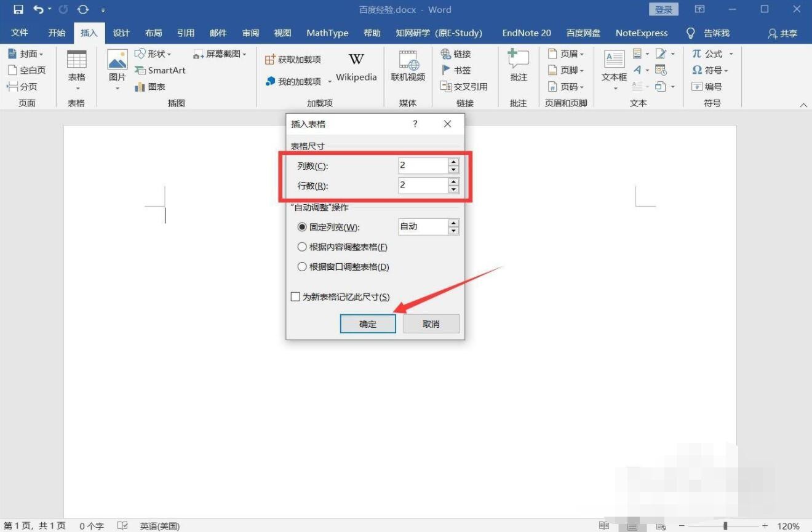Open the 页码 (Page Number) dropdown
The height and width of the screenshot is (532, 812).
coord(581,87)
